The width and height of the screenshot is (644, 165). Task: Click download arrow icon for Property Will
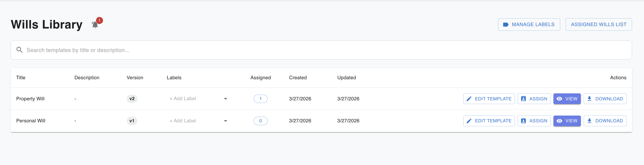[589, 99]
